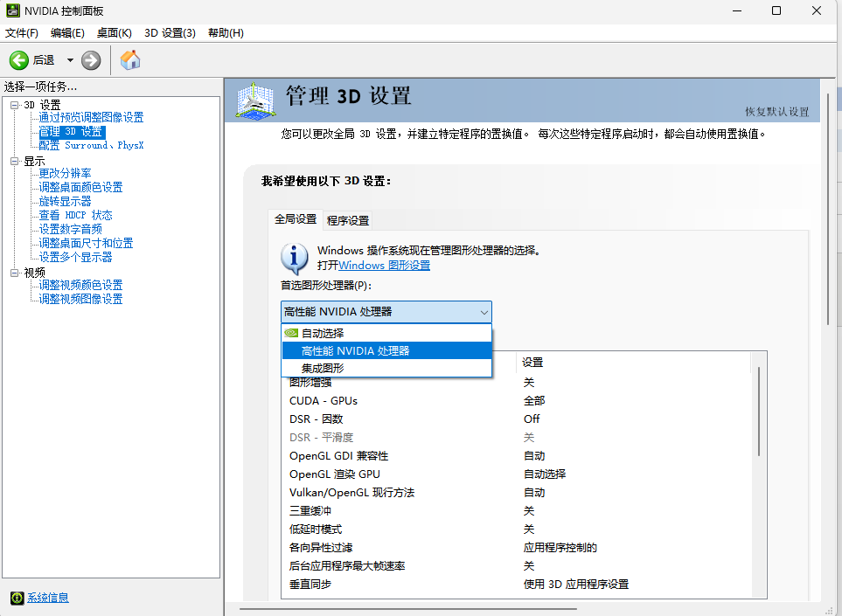Select the Vulkan/OpenGL 现行方法 row
This screenshot has height=616, width=842.
tap(516, 493)
